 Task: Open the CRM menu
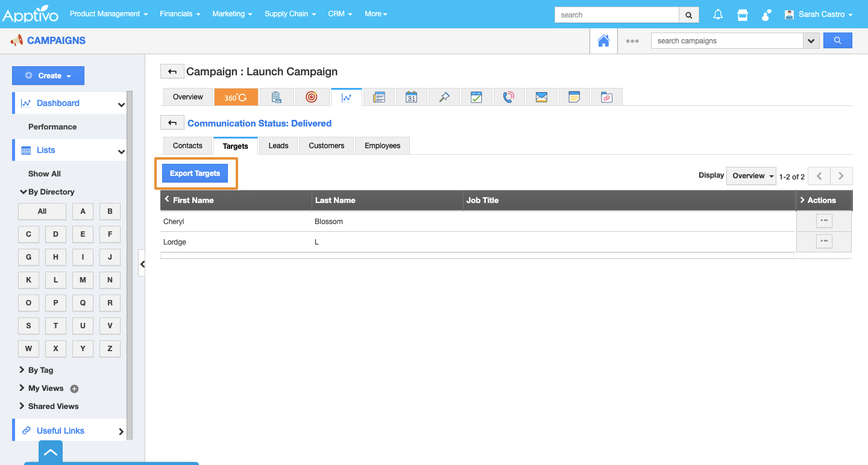(x=340, y=14)
